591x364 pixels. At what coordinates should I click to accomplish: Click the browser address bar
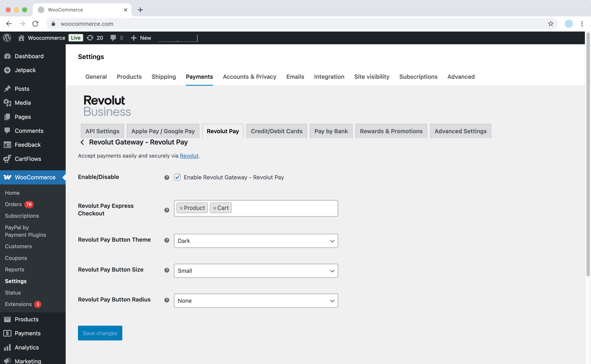click(302, 24)
